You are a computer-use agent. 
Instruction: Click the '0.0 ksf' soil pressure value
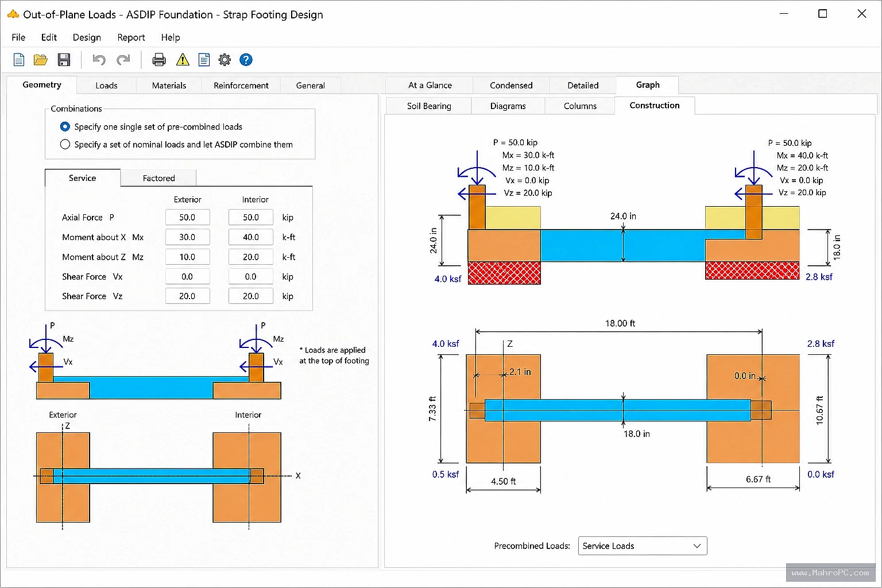point(821,474)
